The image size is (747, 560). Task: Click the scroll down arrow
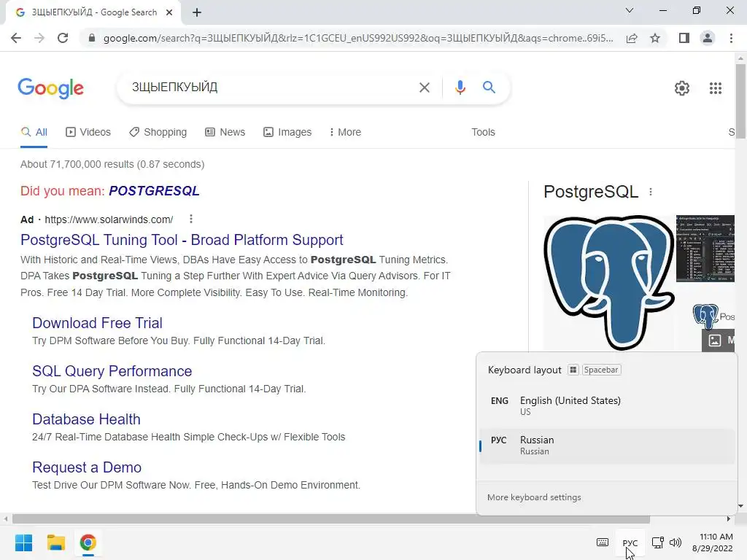[740, 506]
